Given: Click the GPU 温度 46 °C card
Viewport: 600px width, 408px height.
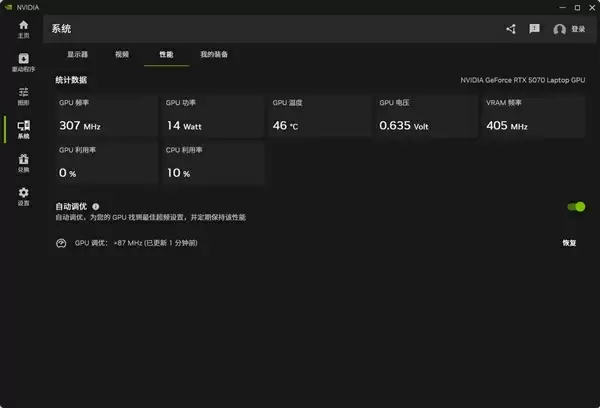Looking at the screenshot, I should [318, 117].
